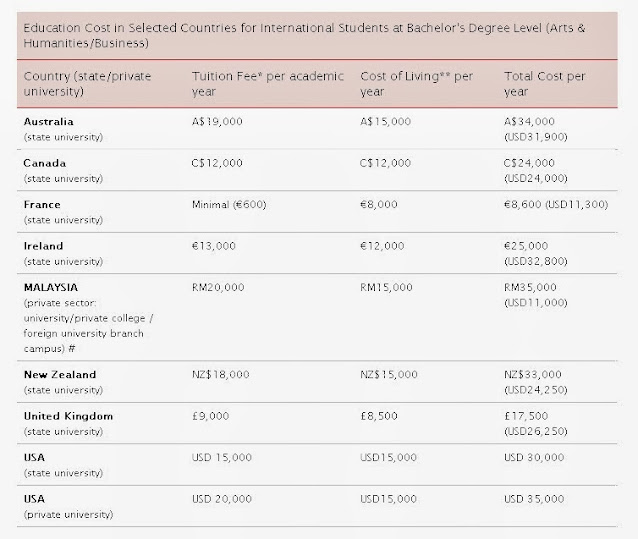Select the MALAYSIA row label

[x=51, y=286]
